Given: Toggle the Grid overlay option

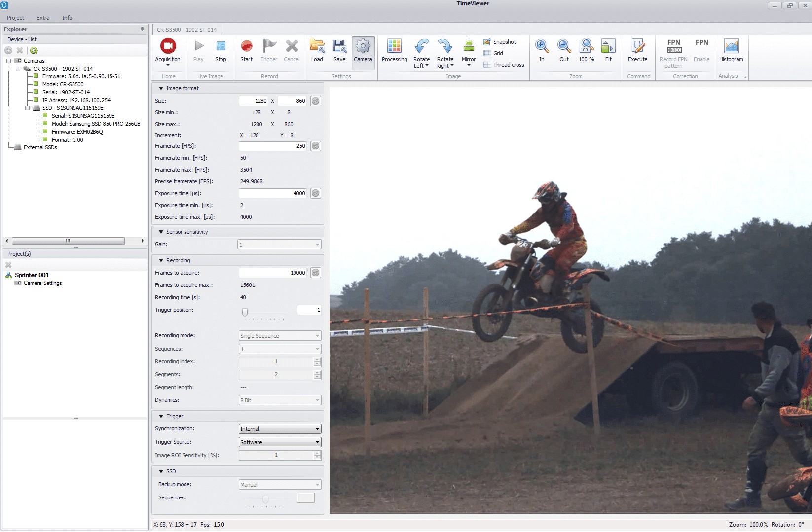Looking at the screenshot, I should pyautogui.click(x=493, y=53).
